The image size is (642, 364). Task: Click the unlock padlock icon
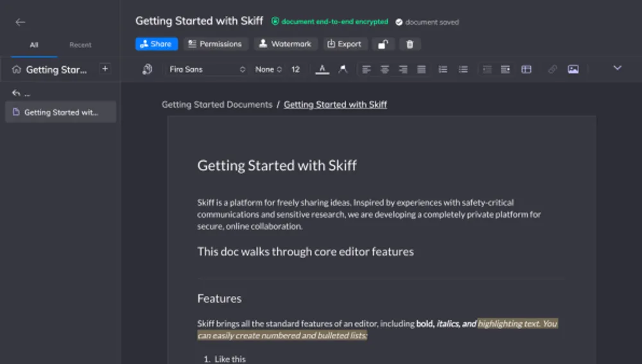[x=383, y=44]
